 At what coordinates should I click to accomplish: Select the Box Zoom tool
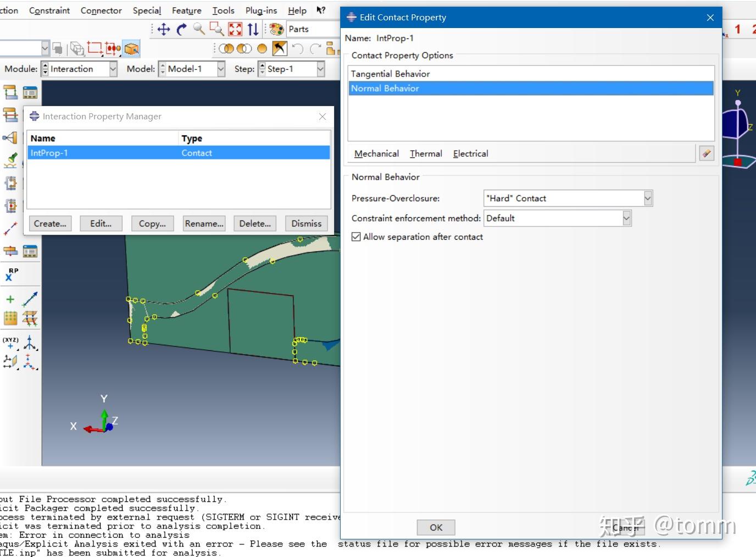[216, 29]
